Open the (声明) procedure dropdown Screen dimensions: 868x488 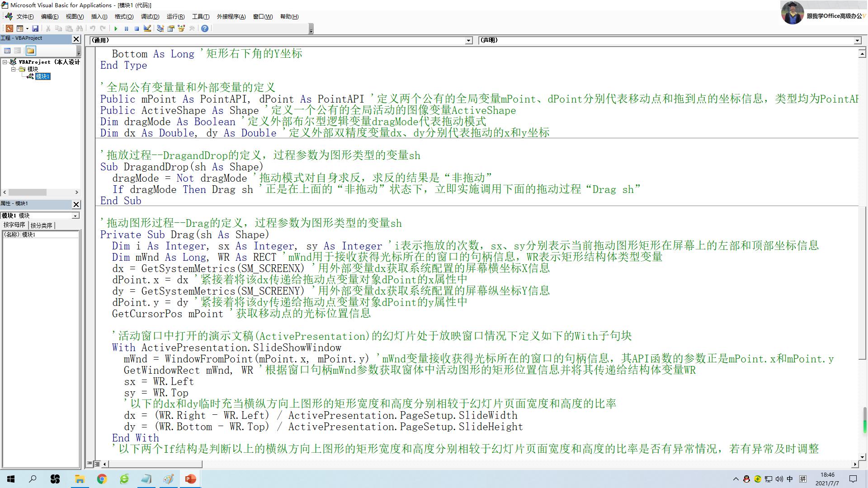tap(857, 41)
